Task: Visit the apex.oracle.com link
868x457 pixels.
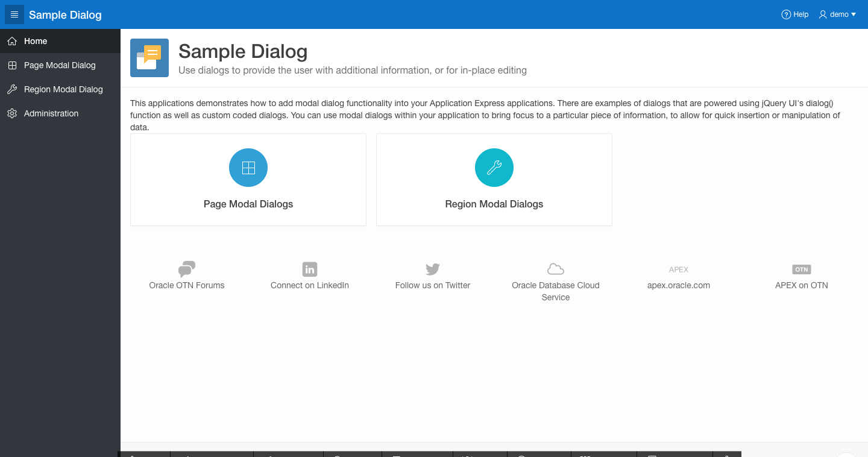Action: 679,285
